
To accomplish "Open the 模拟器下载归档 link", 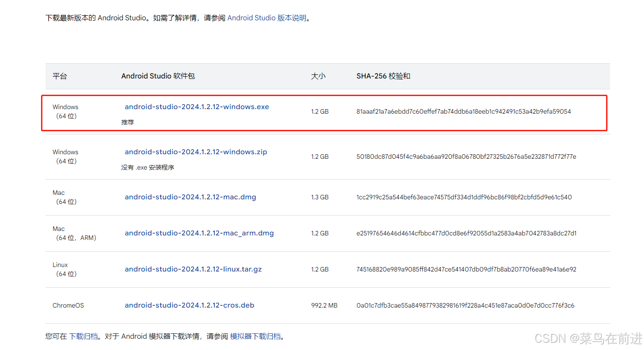I will tap(255, 336).
